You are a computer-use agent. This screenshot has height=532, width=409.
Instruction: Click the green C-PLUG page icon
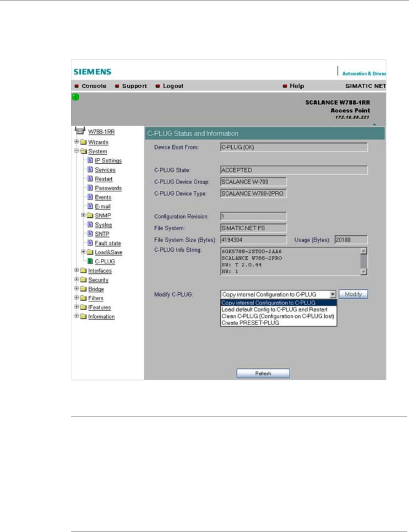pos(90,261)
